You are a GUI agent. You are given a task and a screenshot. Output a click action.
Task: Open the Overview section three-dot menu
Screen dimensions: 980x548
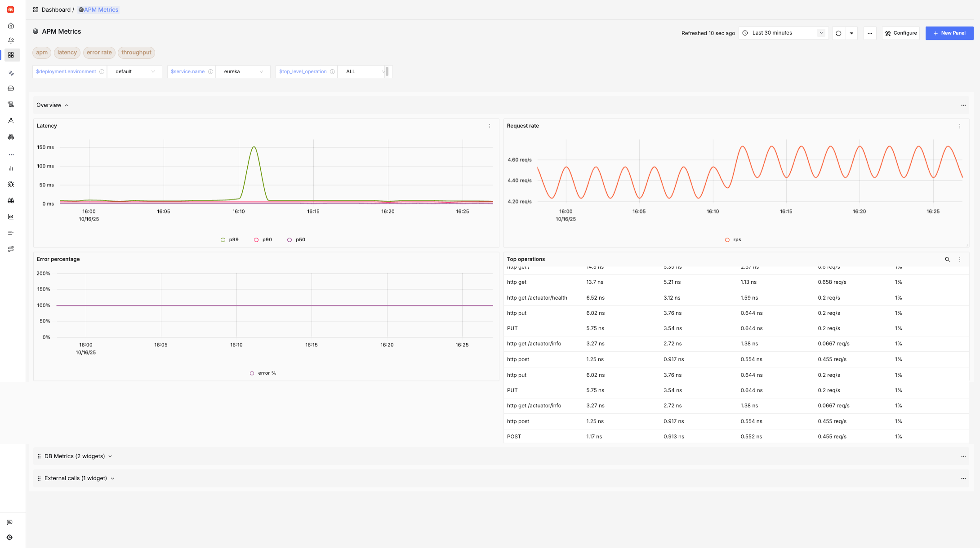(963, 105)
